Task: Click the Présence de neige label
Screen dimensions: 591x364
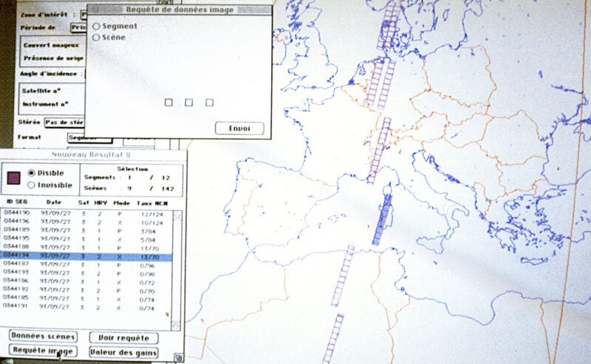Action: pyautogui.click(x=53, y=58)
